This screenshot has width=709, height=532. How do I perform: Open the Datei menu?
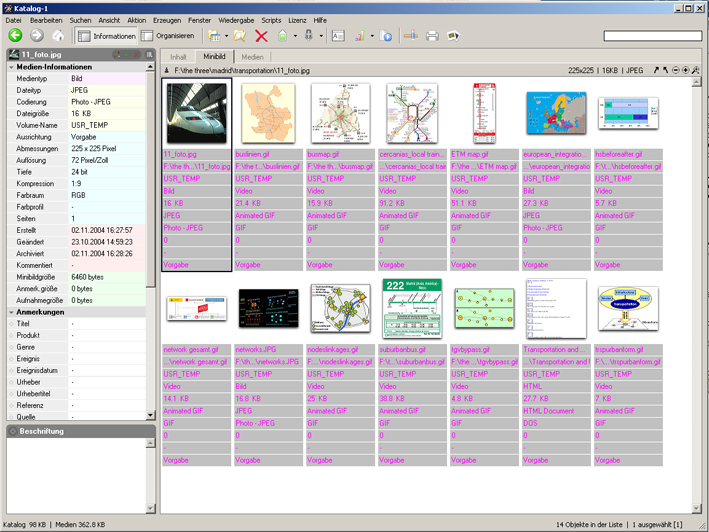(x=13, y=20)
